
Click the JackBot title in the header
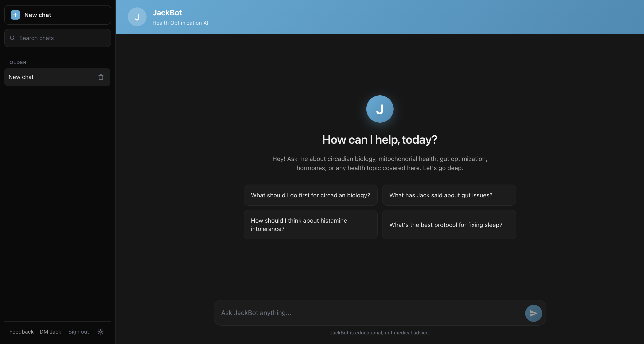coord(167,13)
